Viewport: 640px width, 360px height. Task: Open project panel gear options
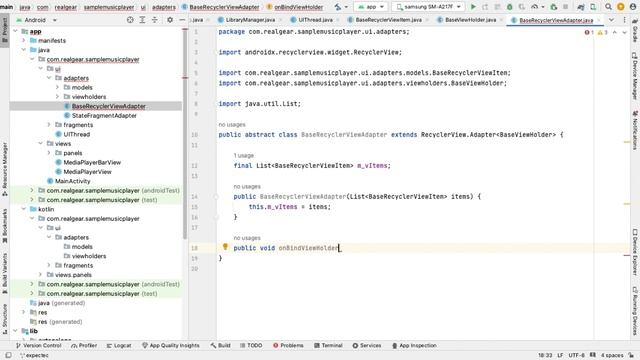tap(170, 20)
